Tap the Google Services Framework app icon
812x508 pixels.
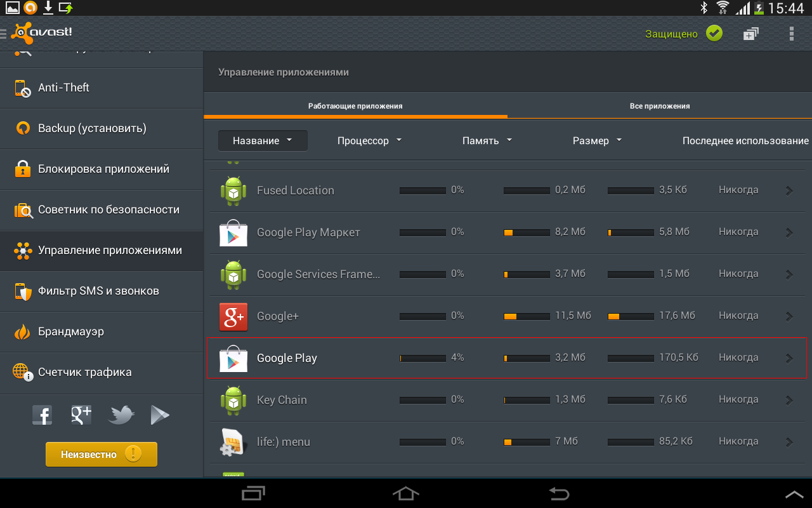(233, 274)
